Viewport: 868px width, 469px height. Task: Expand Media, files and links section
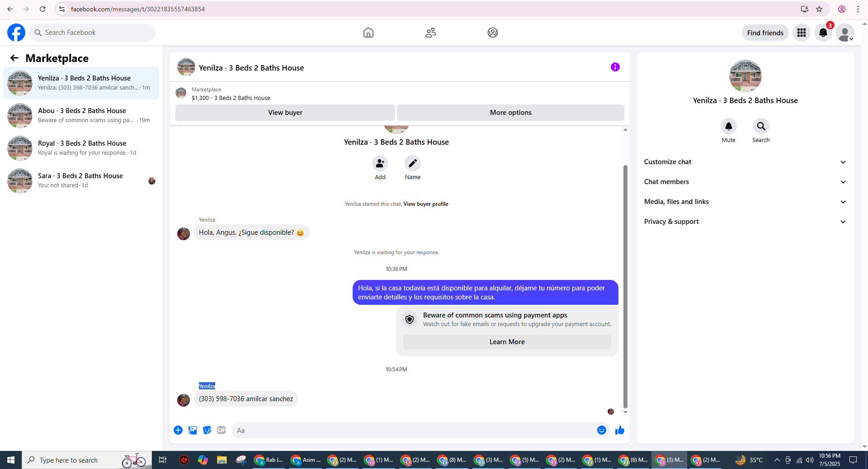click(x=745, y=202)
